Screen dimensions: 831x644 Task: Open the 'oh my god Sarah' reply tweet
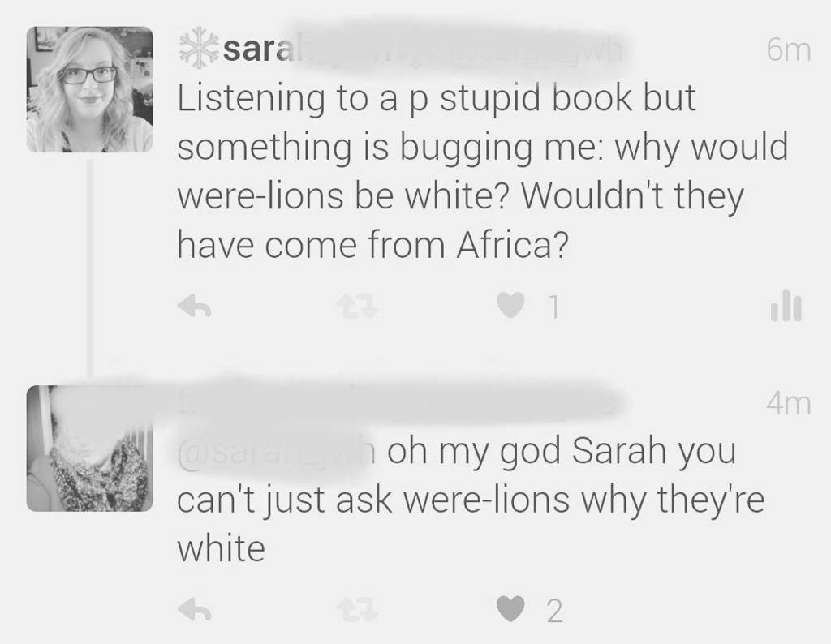pos(471,500)
